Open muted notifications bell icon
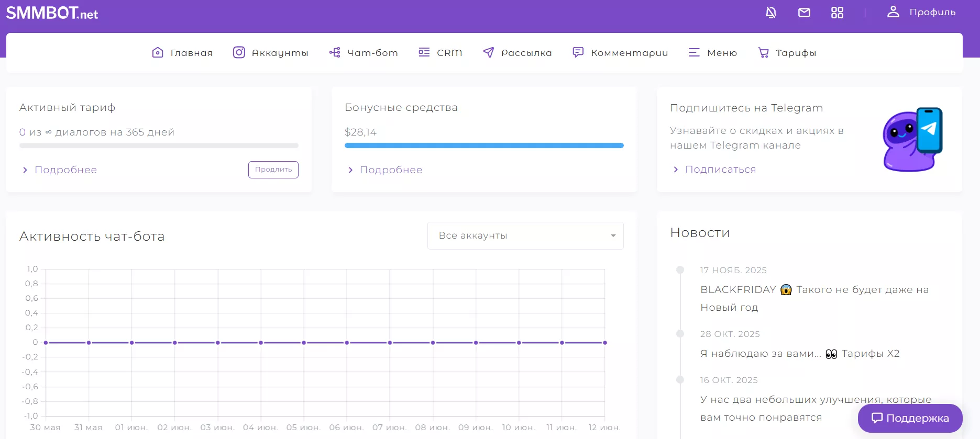 coord(771,13)
